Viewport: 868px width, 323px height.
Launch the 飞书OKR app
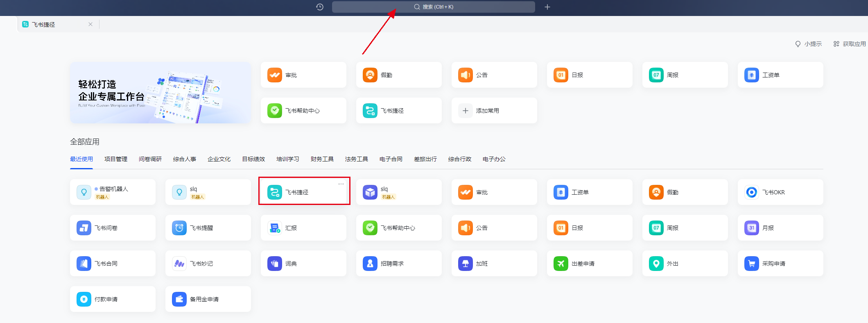780,192
